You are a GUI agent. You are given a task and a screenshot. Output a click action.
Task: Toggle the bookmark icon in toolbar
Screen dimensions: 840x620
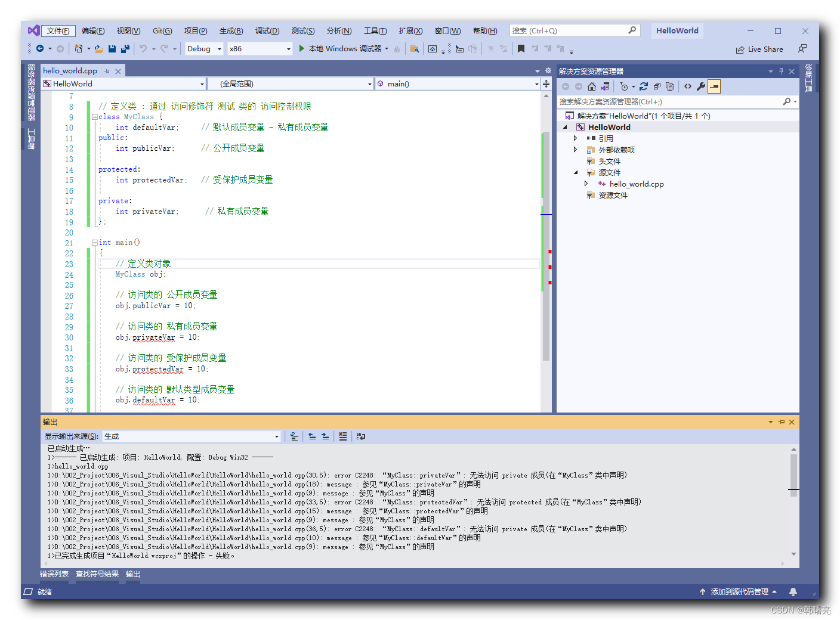click(521, 49)
